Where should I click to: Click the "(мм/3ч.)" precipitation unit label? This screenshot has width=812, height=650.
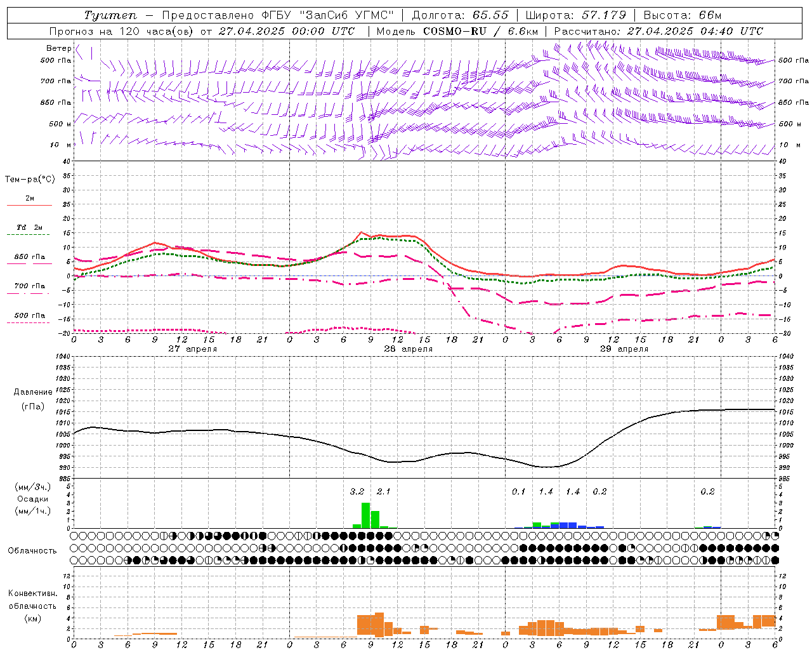(x=33, y=487)
